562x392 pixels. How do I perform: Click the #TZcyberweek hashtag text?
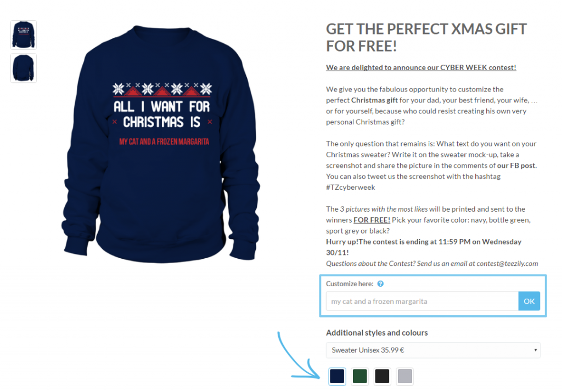351,188
